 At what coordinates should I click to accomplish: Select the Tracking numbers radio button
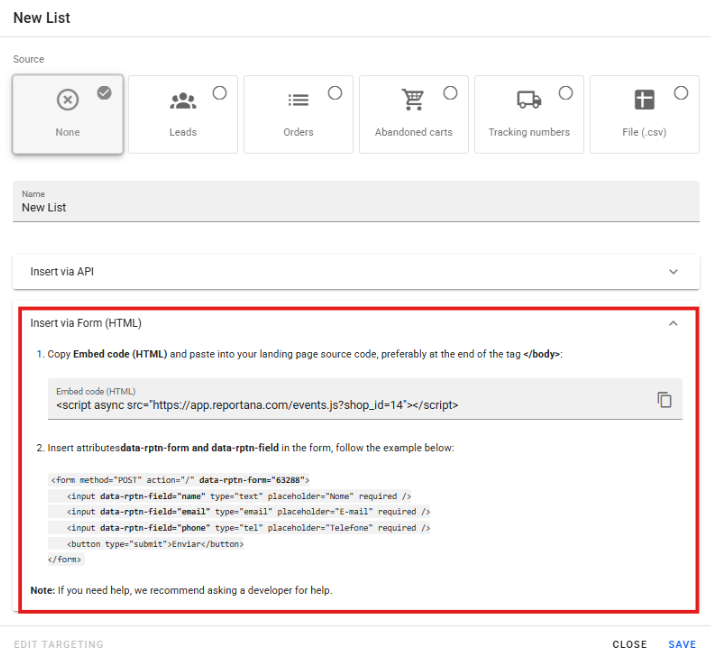tap(566, 93)
